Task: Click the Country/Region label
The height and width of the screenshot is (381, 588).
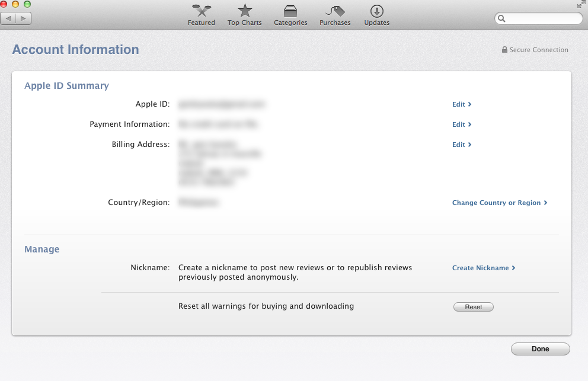Action: (x=139, y=203)
